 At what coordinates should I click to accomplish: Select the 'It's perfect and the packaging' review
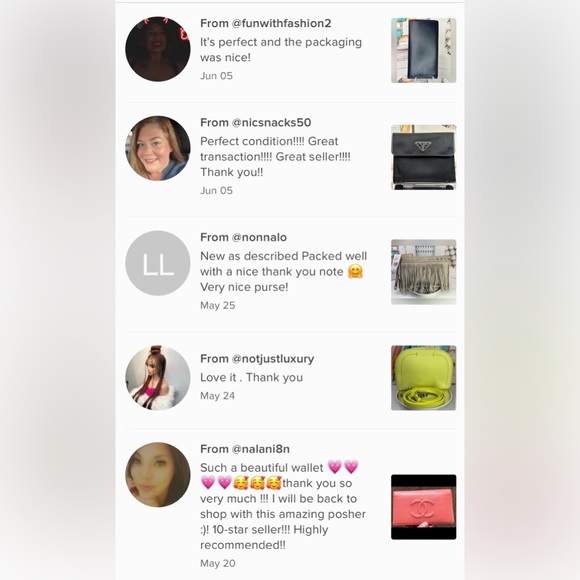click(281, 50)
